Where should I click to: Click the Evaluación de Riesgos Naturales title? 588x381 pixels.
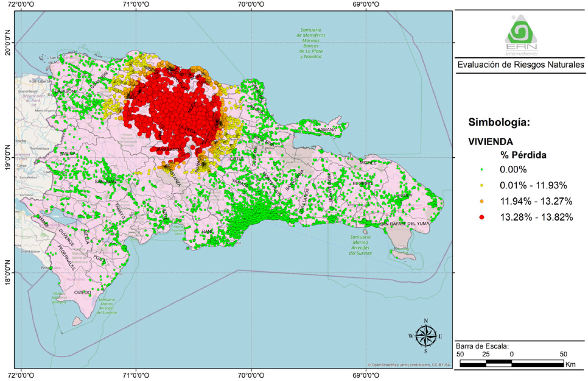[x=521, y=65]
